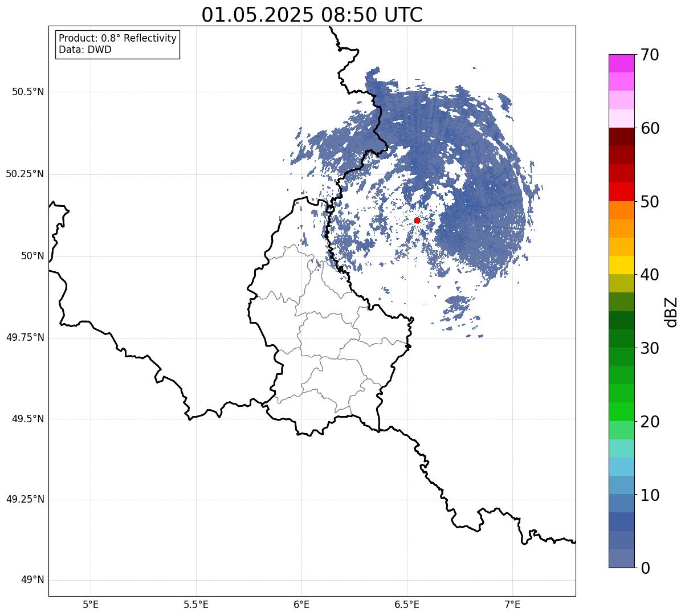Click the 10 tick label on colorbar

coord(650,495)
